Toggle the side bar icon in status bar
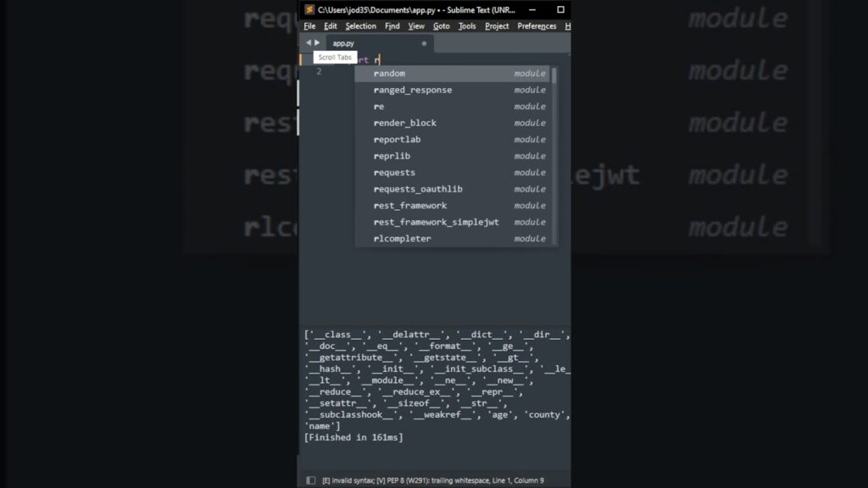Image resolution: width=868 pixels, height=488 pixels. (x=310, y=480)
